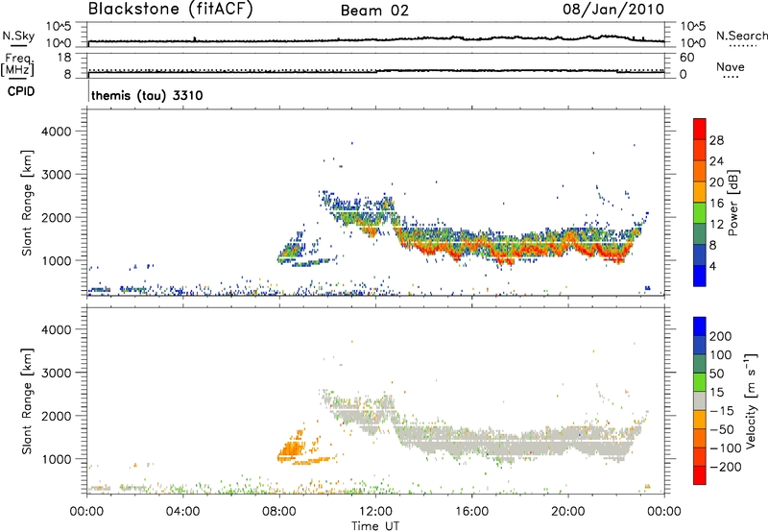Select the 'themis (tau) 3310' mode text
The image size is (768, 532).
tap(147, 95)
